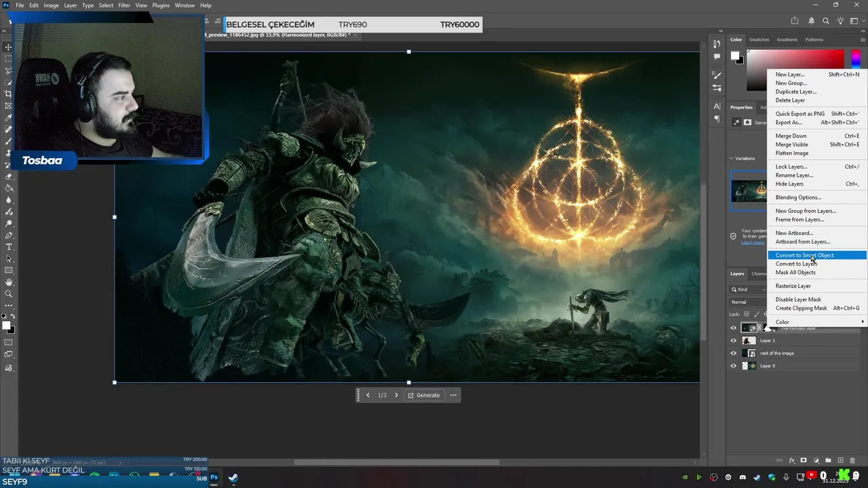
Task: Show previous variation arrow
Action: point(368,395)
